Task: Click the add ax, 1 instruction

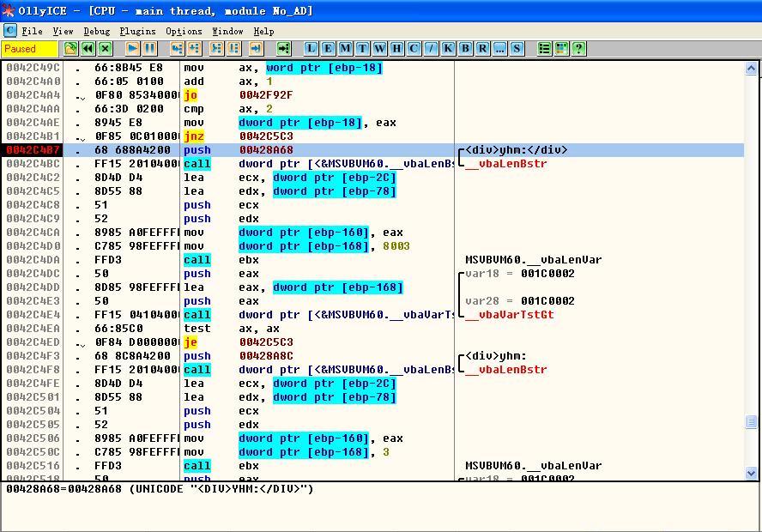Action: [x=228, y=82]
